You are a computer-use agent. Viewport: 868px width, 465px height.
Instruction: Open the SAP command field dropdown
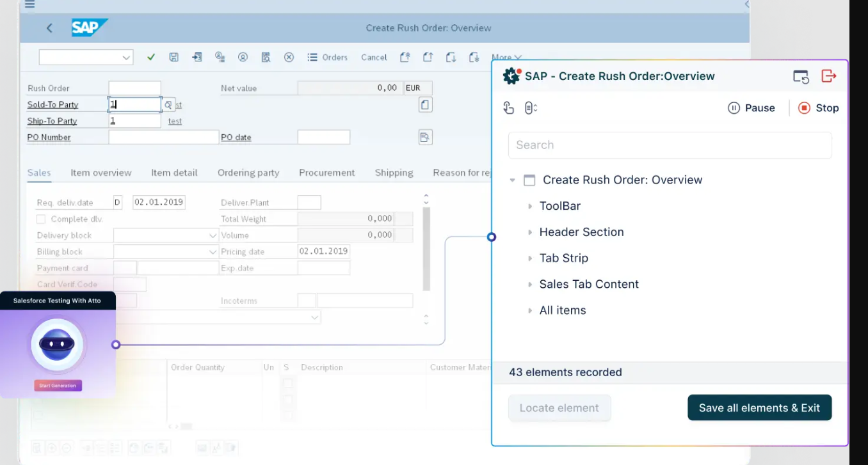(125, 58)
